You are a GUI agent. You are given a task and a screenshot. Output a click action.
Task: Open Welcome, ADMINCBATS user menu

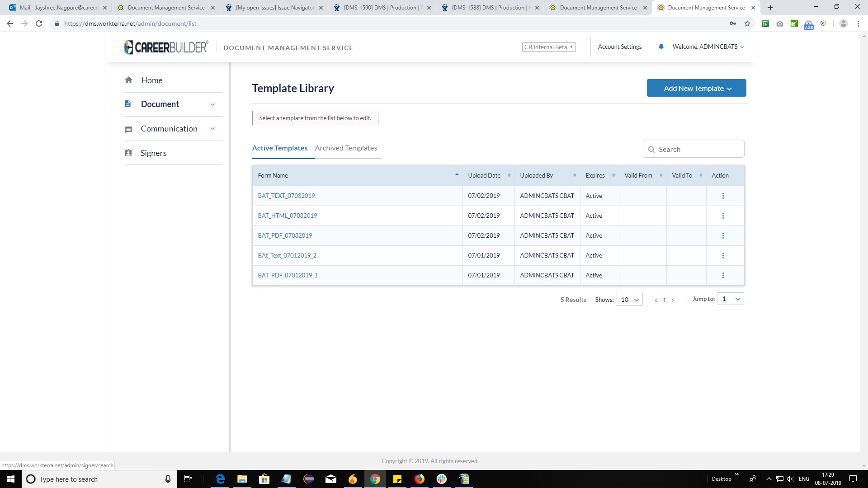click(x=708, y=47)
